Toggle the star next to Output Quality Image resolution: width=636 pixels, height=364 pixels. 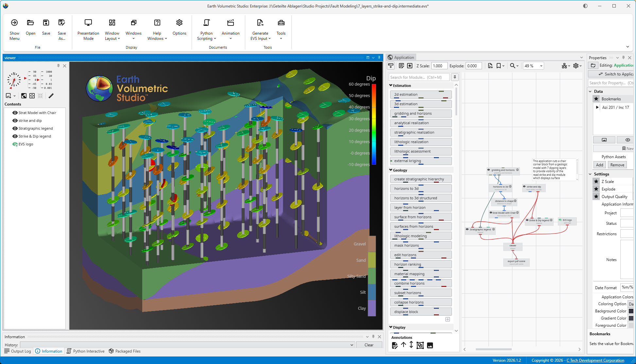(x=596, y=196)
